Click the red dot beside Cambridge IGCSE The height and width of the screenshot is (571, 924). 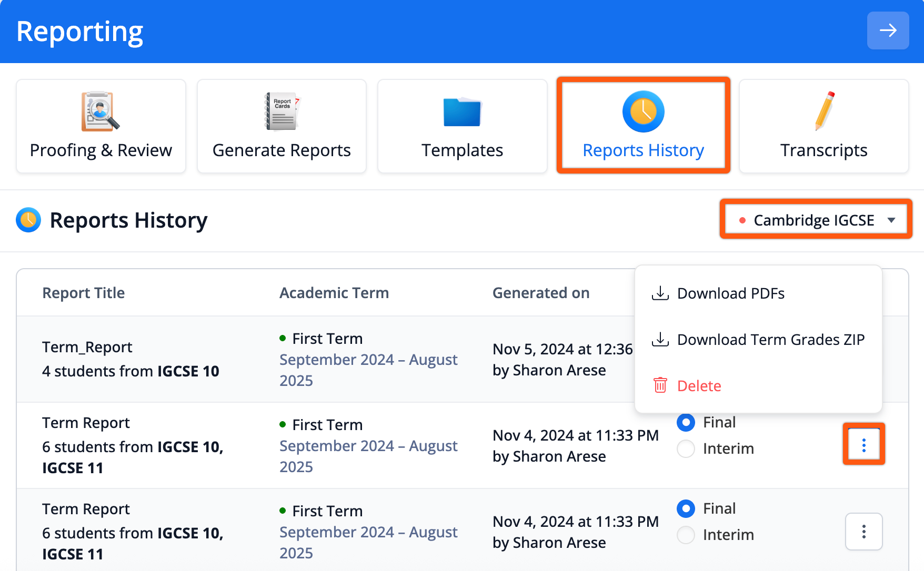(x=742, y=220)
